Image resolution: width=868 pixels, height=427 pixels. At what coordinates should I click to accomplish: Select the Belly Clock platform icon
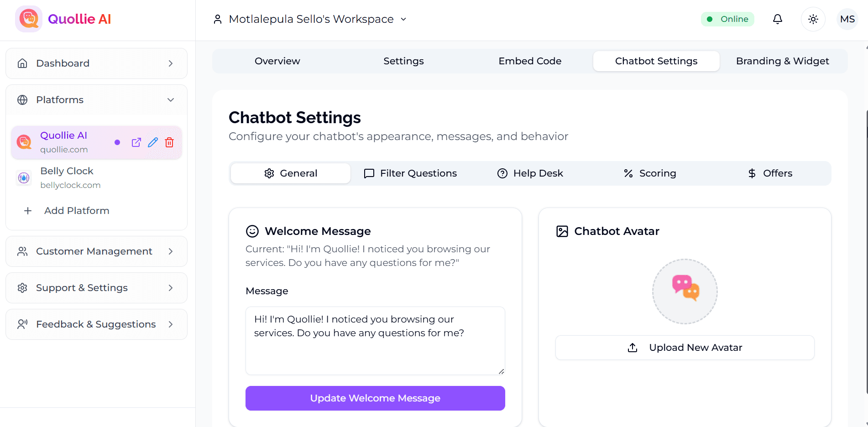[23, 177]
